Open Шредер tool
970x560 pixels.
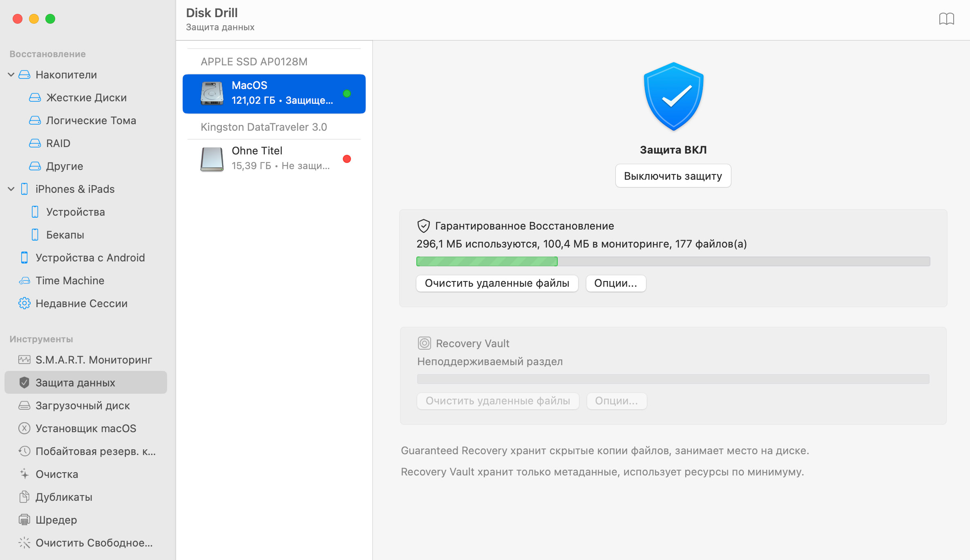(57, 519)
